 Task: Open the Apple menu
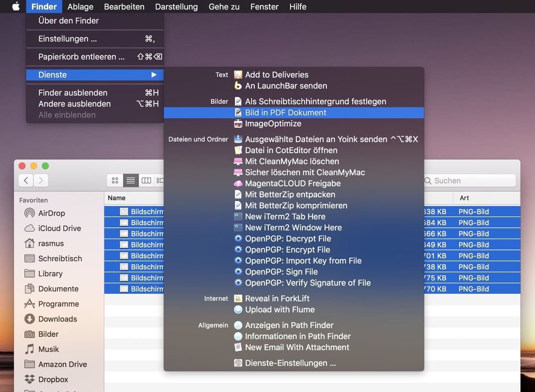click(16, 7)
